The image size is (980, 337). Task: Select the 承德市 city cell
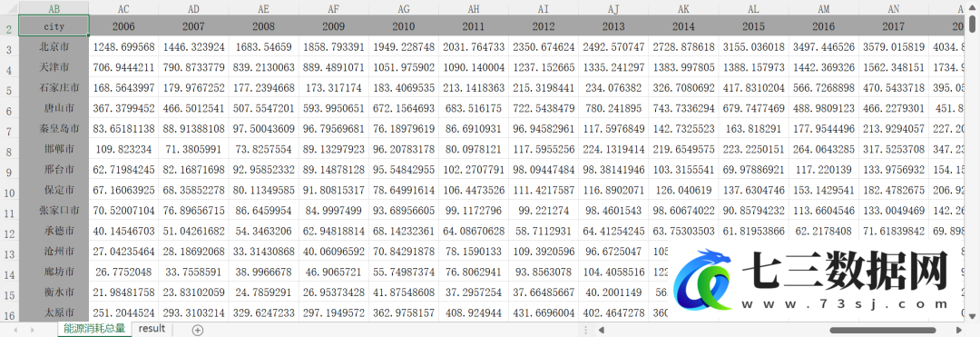[54, 232]
